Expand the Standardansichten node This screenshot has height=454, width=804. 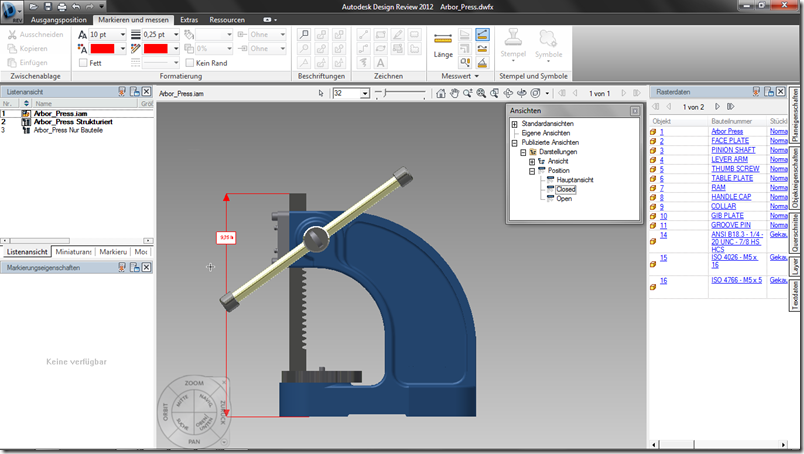pyautogui.click(x=514, y=124)
